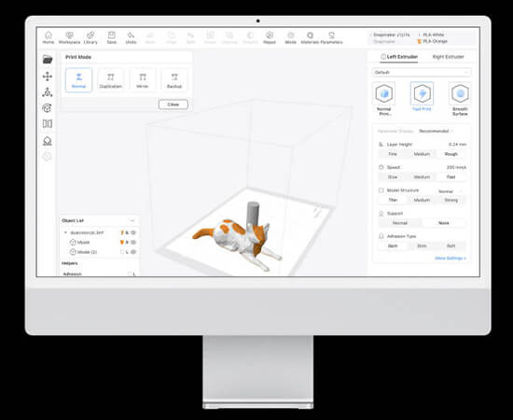Viewport: 513px width, 420px height.
Task: Collapse the Object List panel
Action: [x=132, y=220]
